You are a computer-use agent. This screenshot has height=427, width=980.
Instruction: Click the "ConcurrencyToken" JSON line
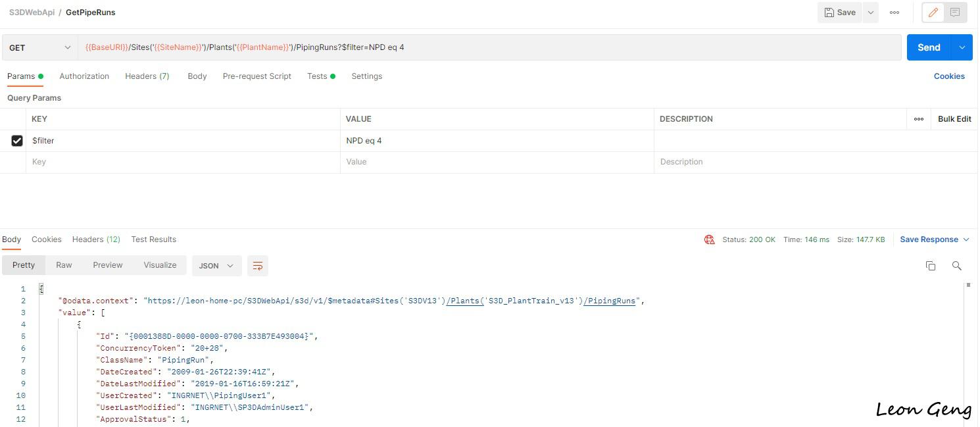[162, 348]
